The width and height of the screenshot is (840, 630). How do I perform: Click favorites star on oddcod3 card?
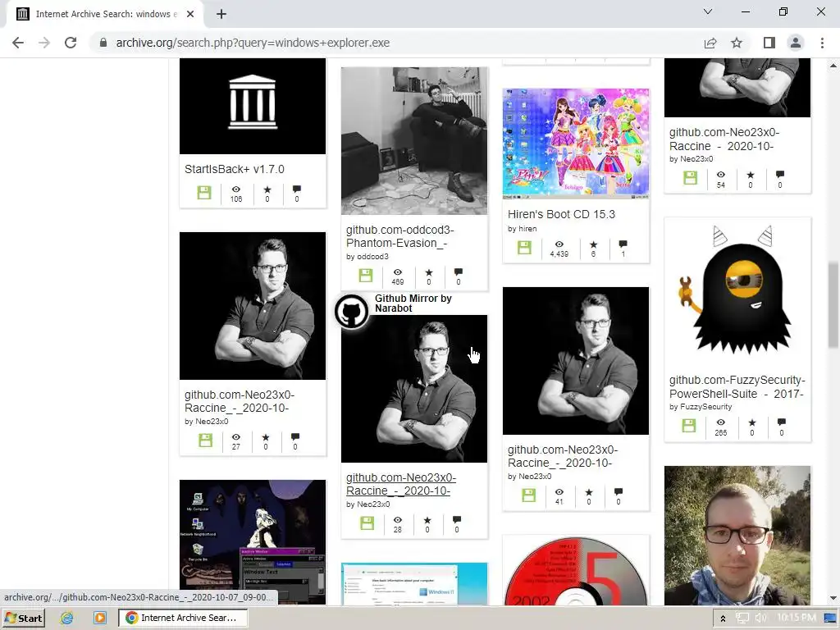[428, 272]
